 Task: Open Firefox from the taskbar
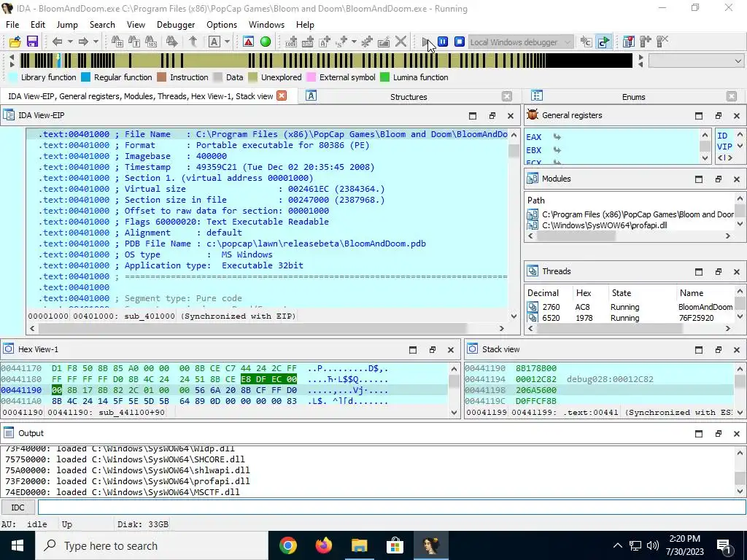tap(323, 545)
